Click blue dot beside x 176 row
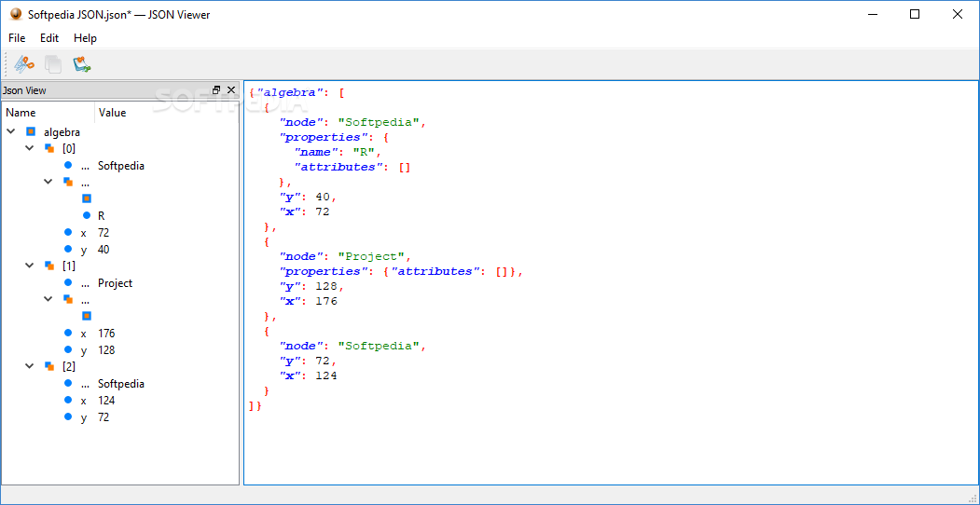Screen dimensions: 980x505 (x=68, y=333)
